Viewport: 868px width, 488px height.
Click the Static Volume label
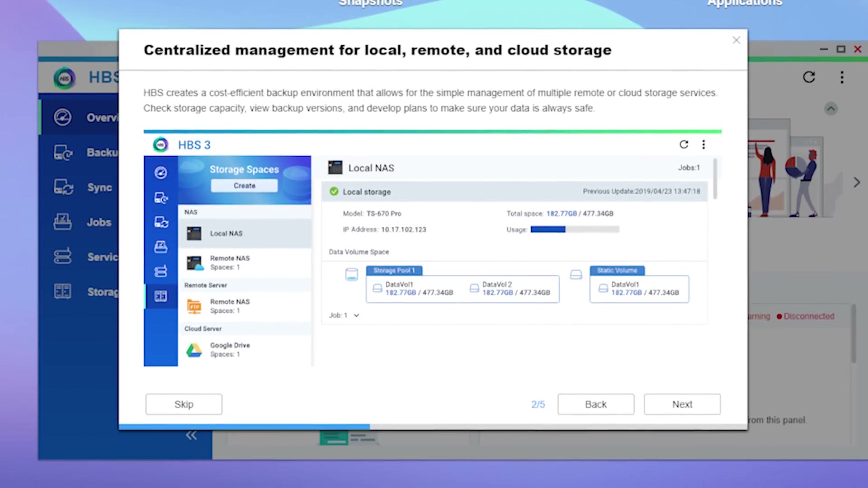tap(617, 270)
